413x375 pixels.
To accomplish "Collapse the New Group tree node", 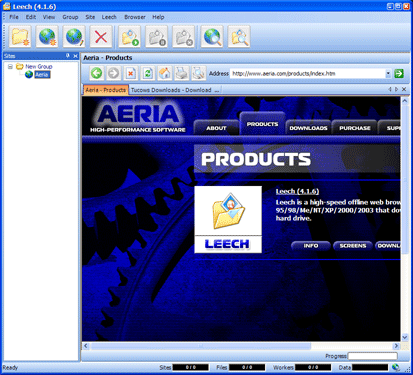I will (10, 67).
